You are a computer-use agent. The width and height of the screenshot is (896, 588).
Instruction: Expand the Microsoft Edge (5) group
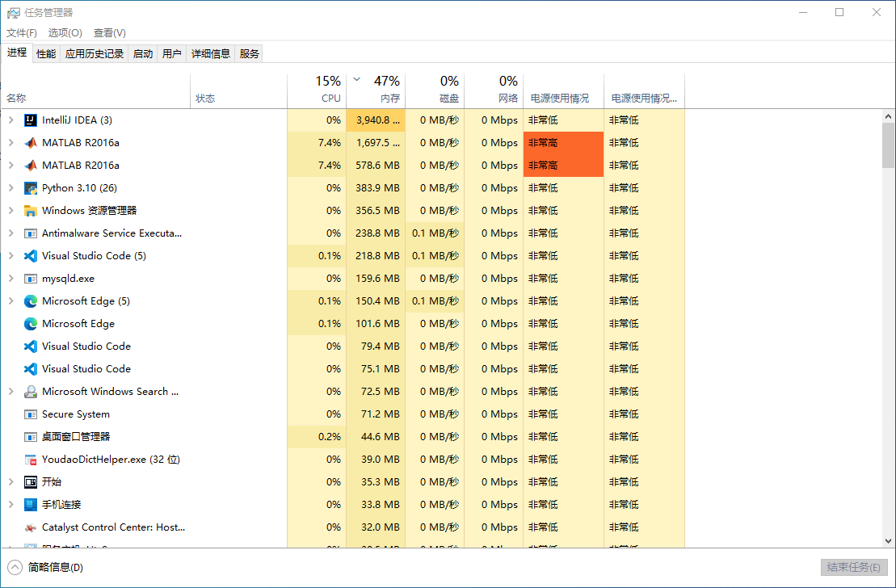(x=11, y=301)
